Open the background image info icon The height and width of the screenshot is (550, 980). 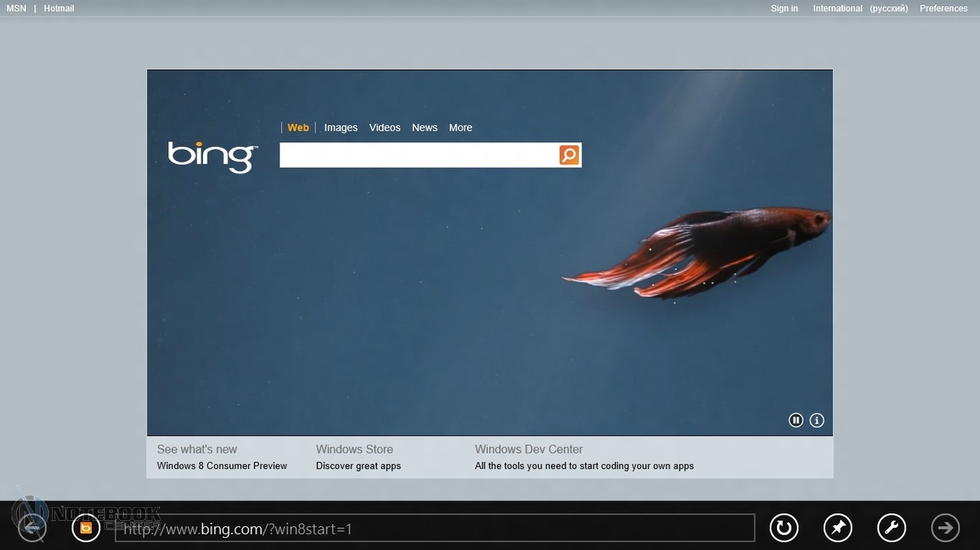(817, 420)
